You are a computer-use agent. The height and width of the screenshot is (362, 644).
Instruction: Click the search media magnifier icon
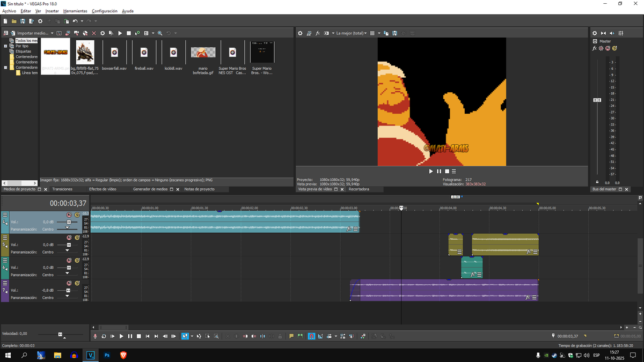(160, 33)
